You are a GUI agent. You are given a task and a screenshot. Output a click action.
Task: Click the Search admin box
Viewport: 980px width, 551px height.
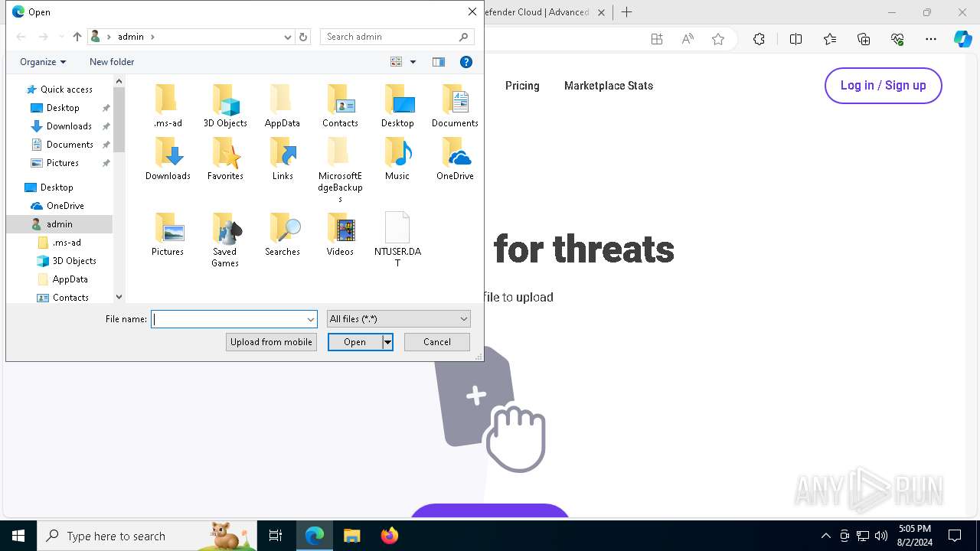click(x=397, y=37)
